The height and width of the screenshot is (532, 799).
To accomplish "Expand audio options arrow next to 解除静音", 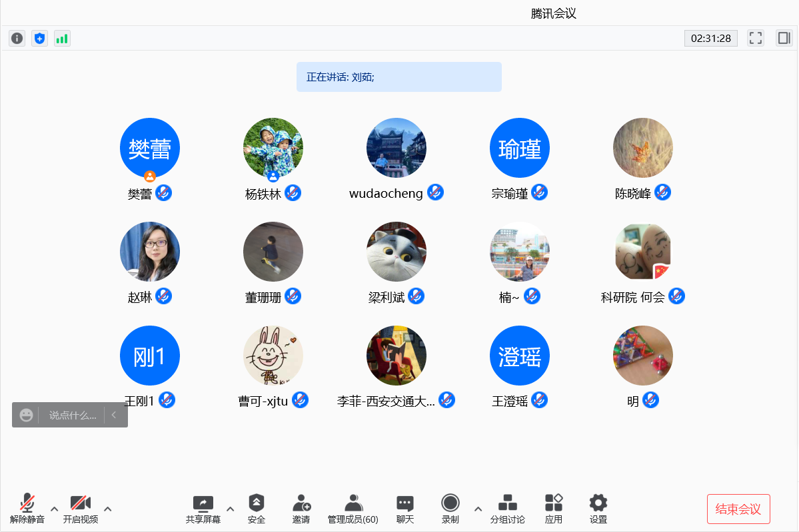I will pos(55,509).
